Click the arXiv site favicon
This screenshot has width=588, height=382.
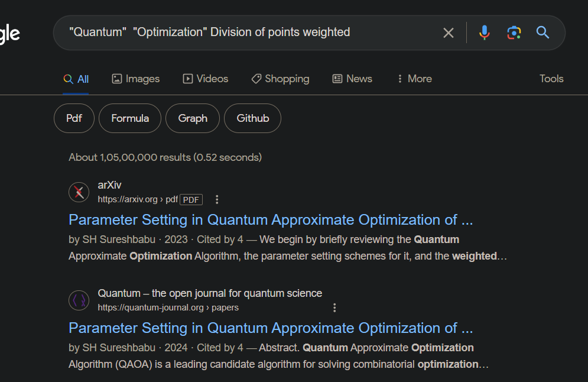click(79, 192)
